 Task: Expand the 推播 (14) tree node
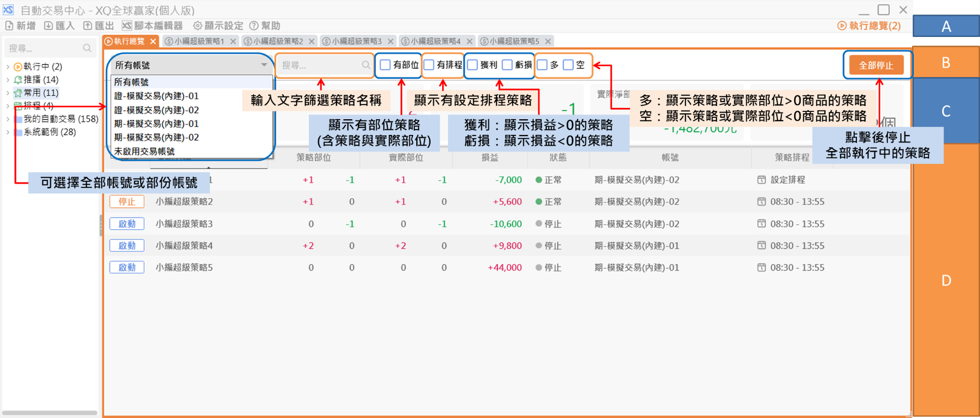[8, 79]
